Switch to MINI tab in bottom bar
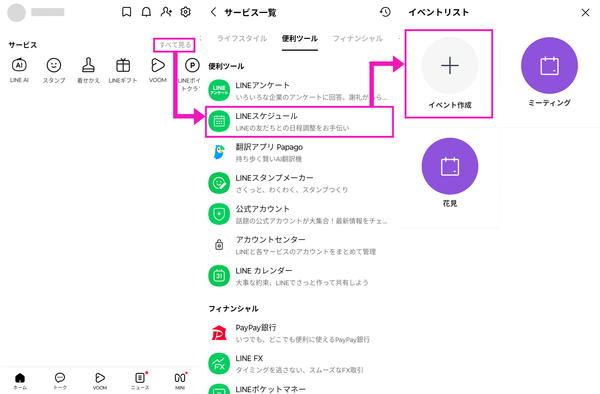600x394 pixels. point(180,381)
